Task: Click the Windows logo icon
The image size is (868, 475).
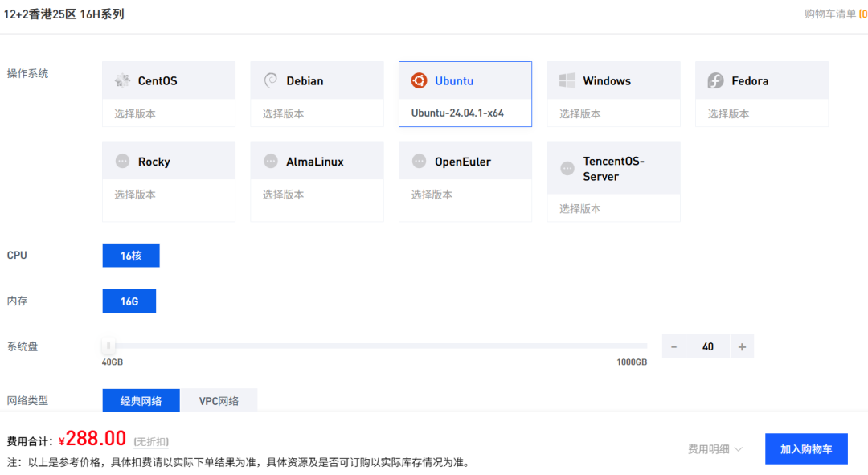Action: coord(567,80)
